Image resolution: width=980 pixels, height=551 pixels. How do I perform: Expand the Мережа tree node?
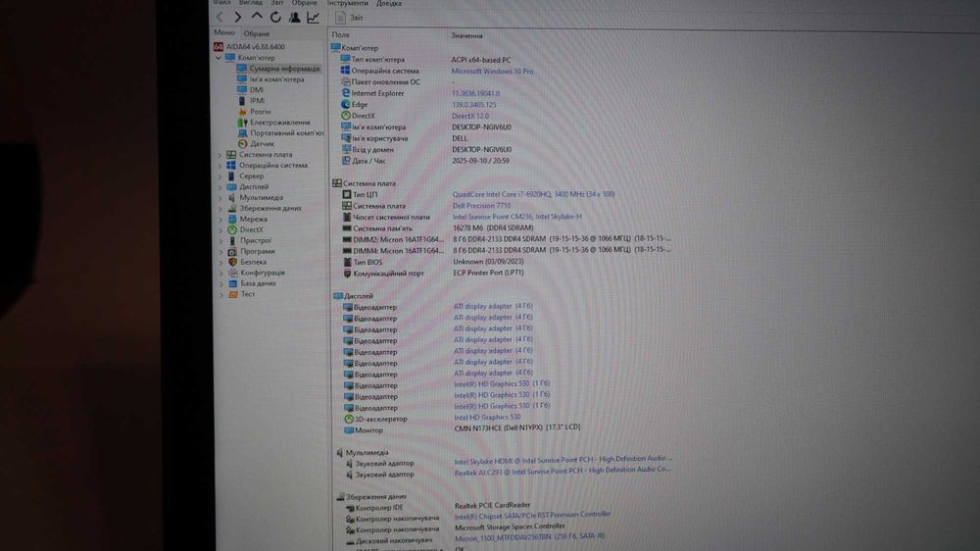220,220
